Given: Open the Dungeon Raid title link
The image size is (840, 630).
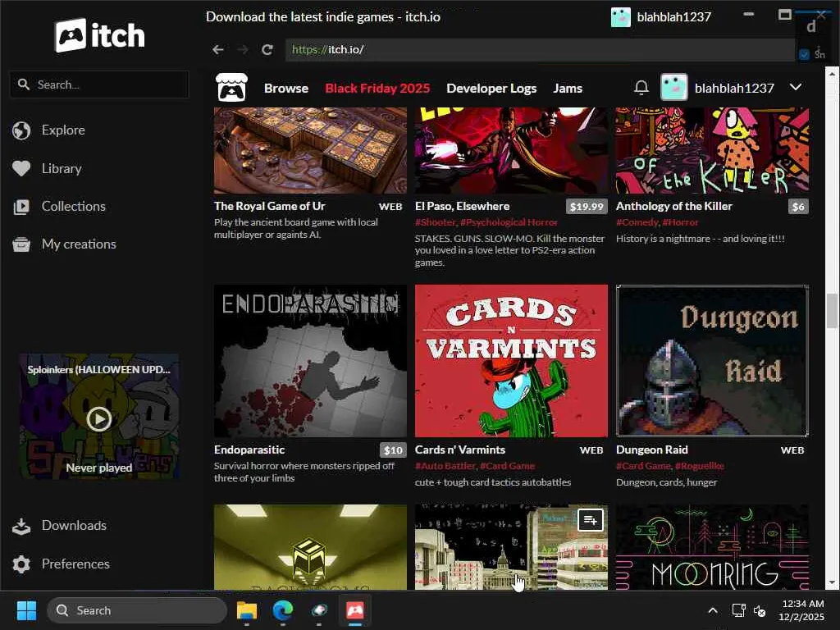Looking at the screenshot, I should point(652,450).
